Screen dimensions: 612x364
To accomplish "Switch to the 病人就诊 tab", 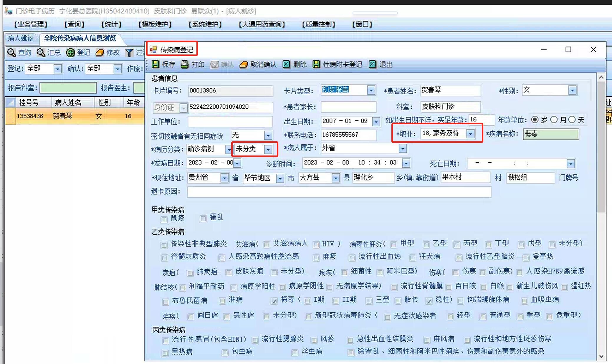I will 21,38.
